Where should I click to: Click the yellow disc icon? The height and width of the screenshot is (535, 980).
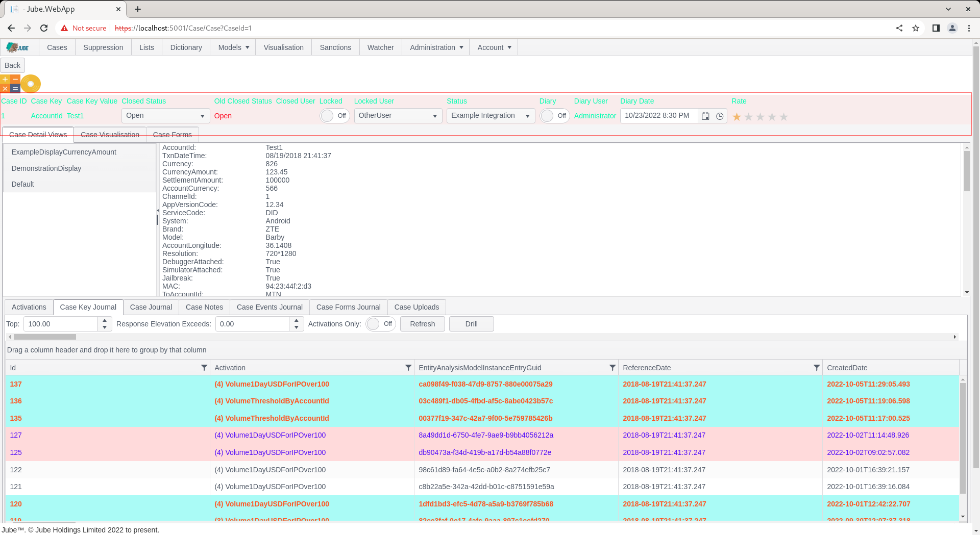(31, 84)
